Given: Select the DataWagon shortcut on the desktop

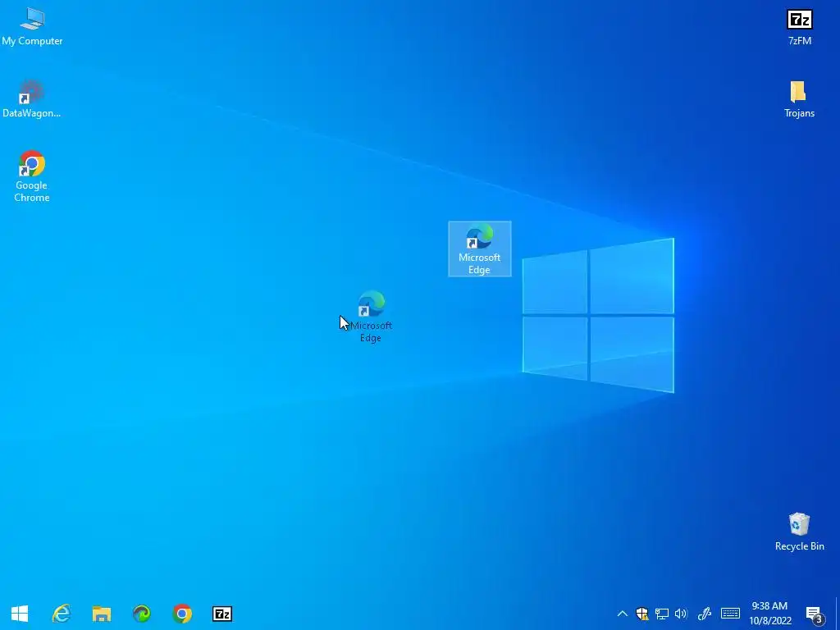Looking at the screenshot, I should [x=31, y=99].
